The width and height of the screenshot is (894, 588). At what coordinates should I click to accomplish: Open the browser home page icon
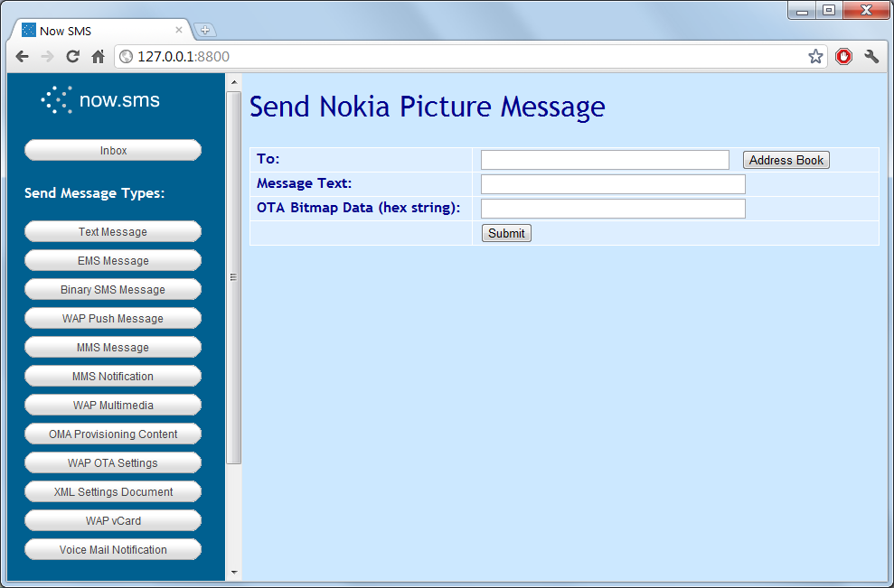tap(98, 56)
